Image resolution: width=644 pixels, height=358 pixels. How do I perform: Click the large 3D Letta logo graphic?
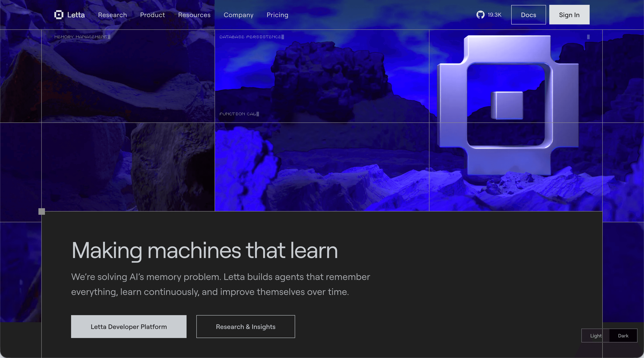click(508, 105)
